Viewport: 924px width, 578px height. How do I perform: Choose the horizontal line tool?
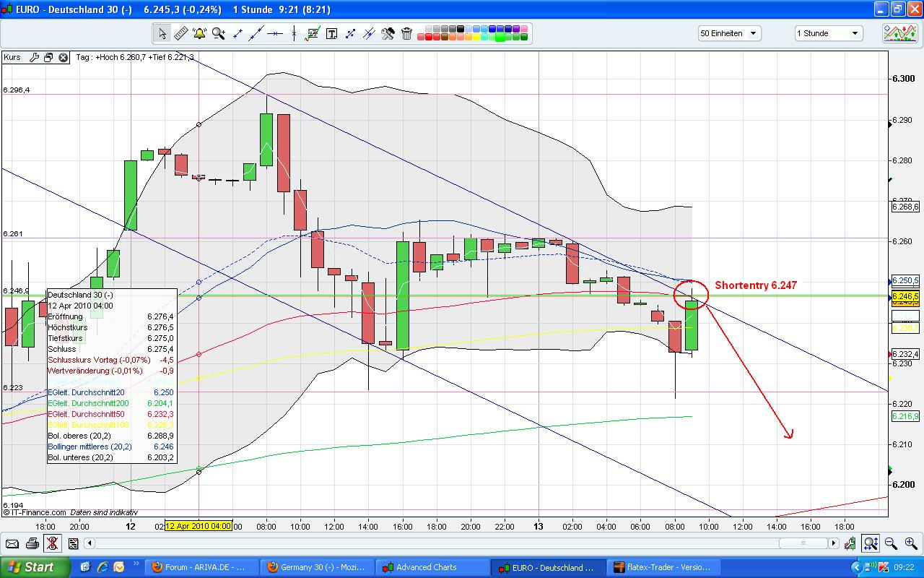(x=275, y=33)
